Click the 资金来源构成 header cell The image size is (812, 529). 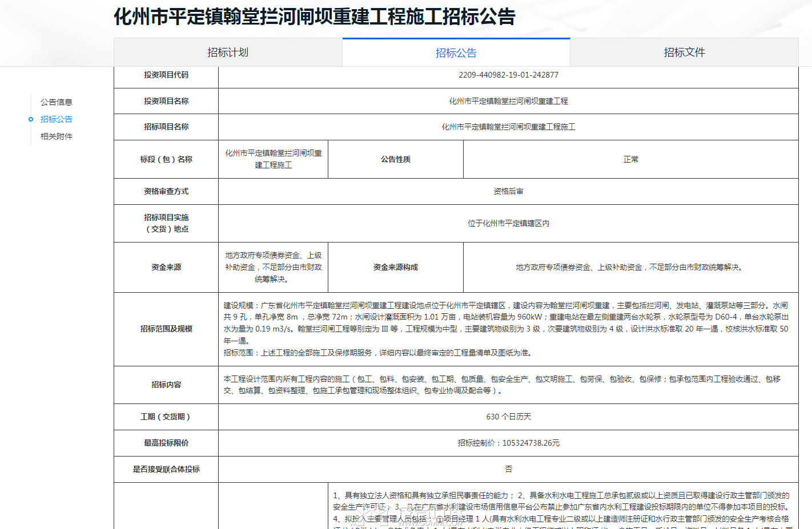395,267
